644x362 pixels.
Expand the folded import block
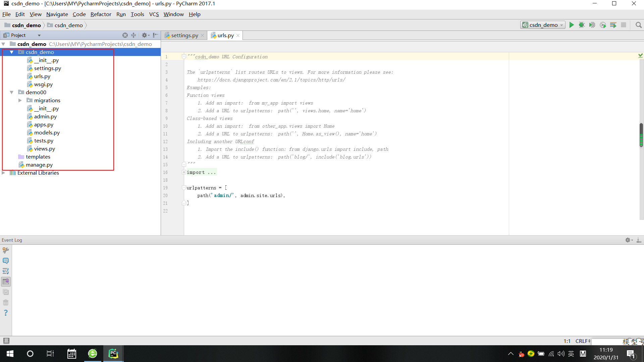(x=184, y=172)
